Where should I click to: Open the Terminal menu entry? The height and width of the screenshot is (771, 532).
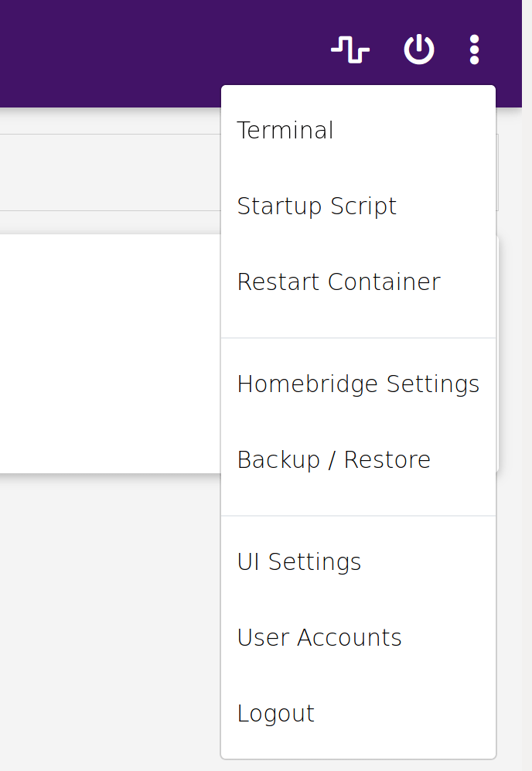(285, 130)
